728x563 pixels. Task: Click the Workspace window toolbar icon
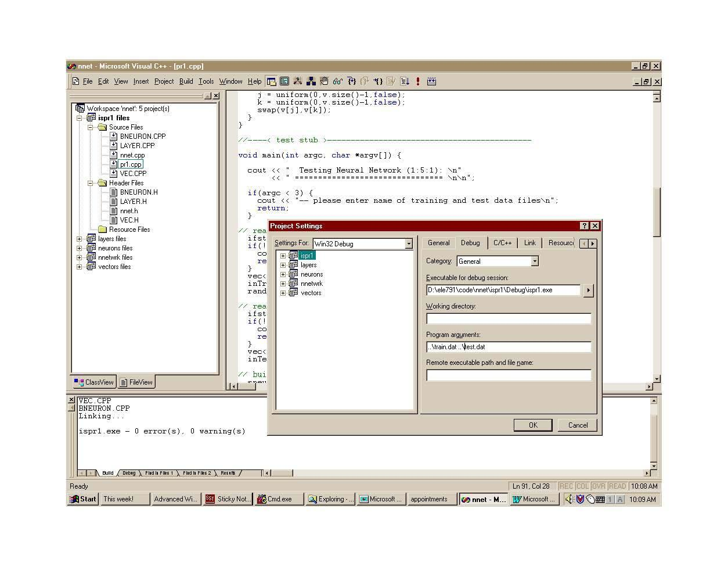[271, 81]
